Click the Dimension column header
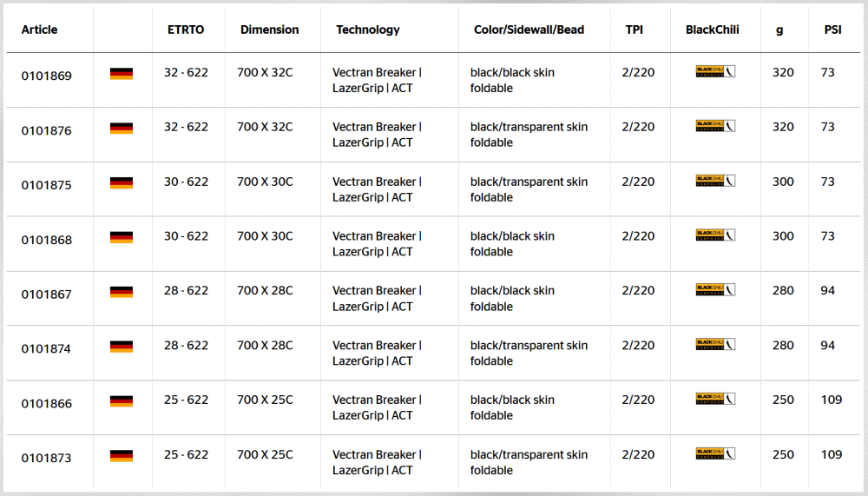This screenshot has width=868, height=496. click(x=270, y=30)
